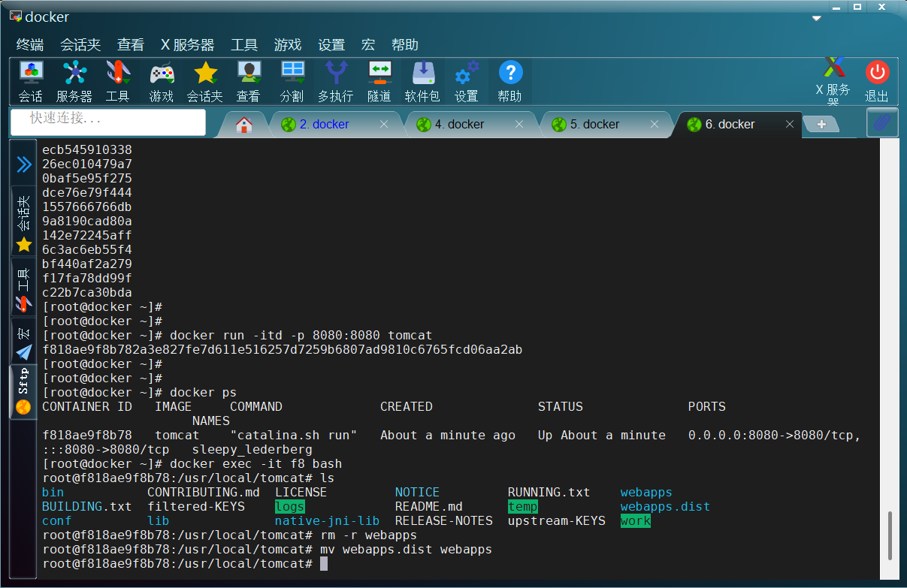The width and height of the screenshot is (907, 588).
Task: Open the 宏 menu in menu bar
Action: point(368,45)
